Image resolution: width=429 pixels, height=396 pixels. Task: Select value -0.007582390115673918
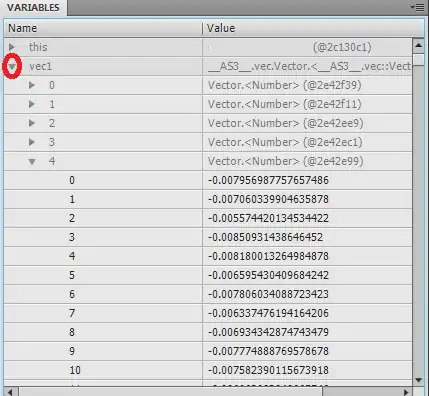coord(268,370)
